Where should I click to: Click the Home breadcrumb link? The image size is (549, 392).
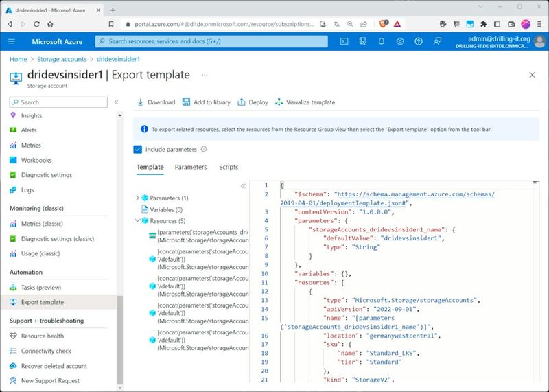coord(19,59)
